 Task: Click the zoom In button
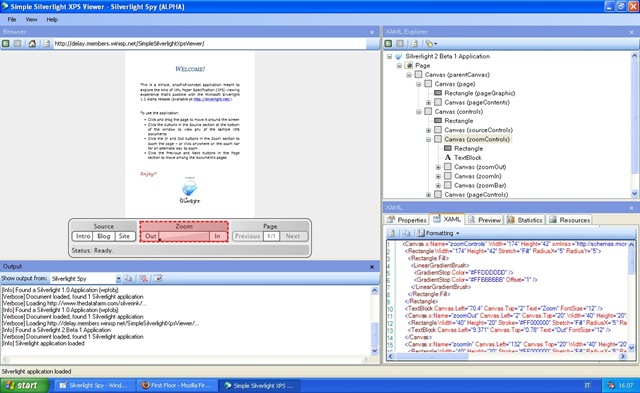[x=218, y=236]
